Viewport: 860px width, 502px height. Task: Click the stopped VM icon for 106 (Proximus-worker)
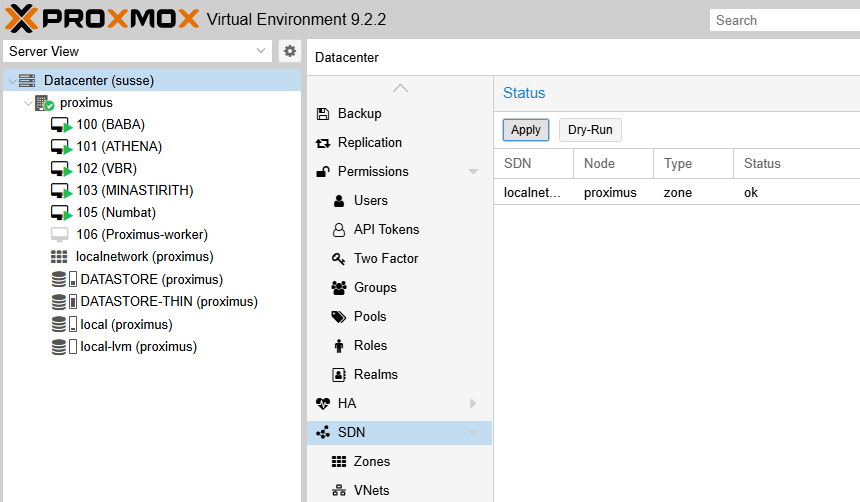(x=59, y=235)
